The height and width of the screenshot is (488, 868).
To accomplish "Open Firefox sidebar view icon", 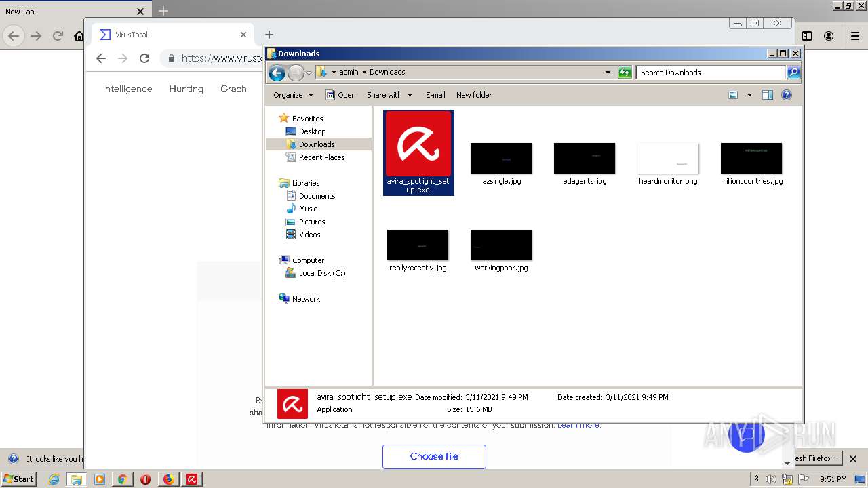I will point(807,36).
